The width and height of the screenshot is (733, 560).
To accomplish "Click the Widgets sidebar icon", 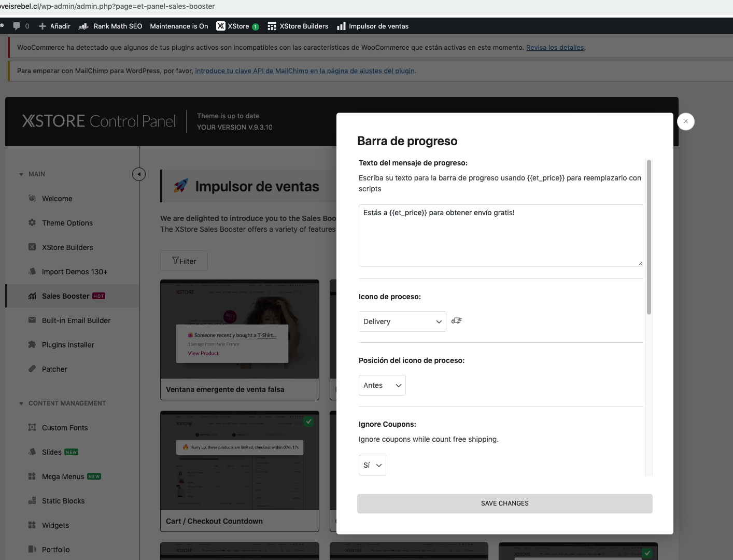I will [x=32, y=525].
